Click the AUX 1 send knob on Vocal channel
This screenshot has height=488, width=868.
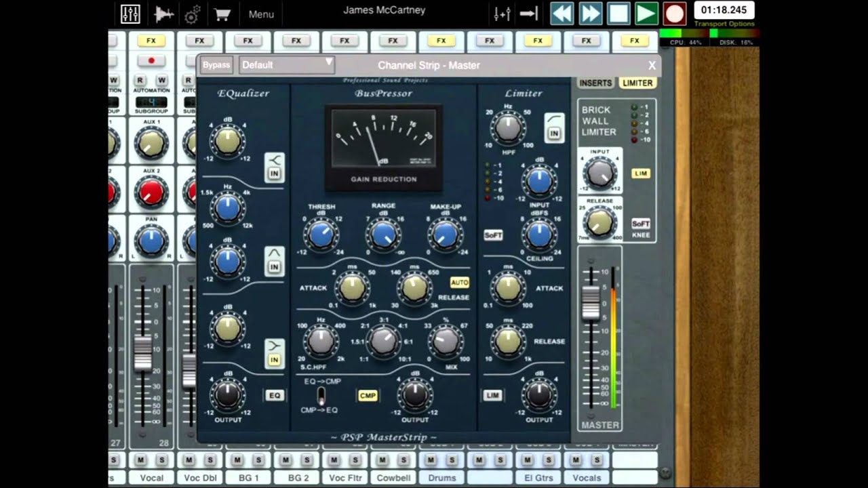pyautogui.click(x=151, y=142)
